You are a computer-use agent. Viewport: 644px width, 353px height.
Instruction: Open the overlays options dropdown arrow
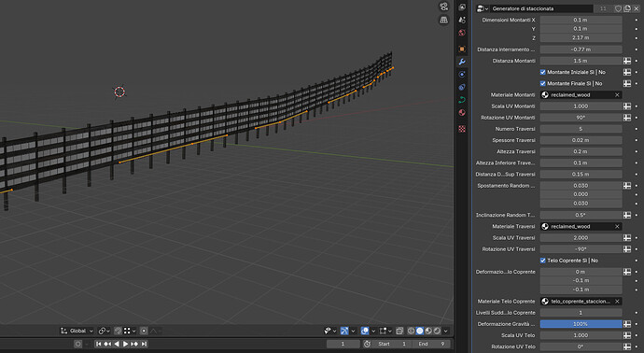pos(373,331)
